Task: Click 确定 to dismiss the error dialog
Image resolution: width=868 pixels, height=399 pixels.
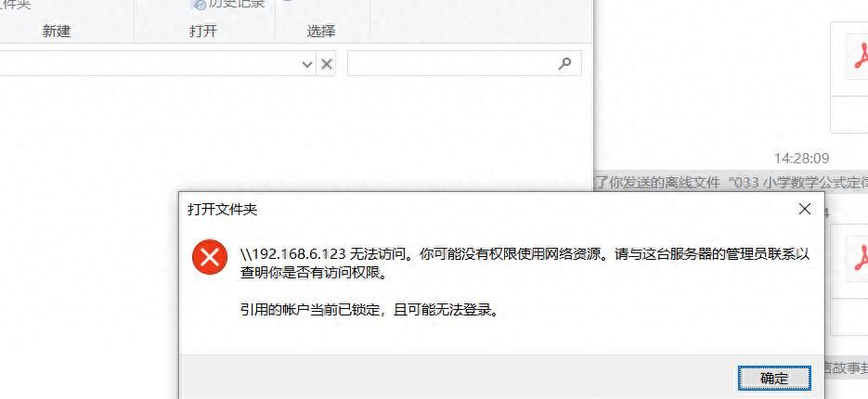Action: [774, 379]
